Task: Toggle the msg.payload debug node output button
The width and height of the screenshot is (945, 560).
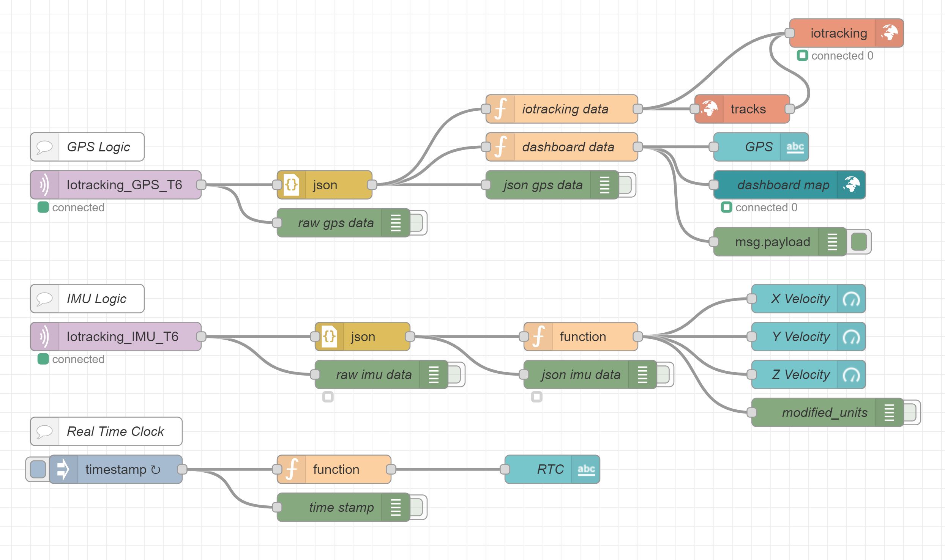Action: (859, 242)
